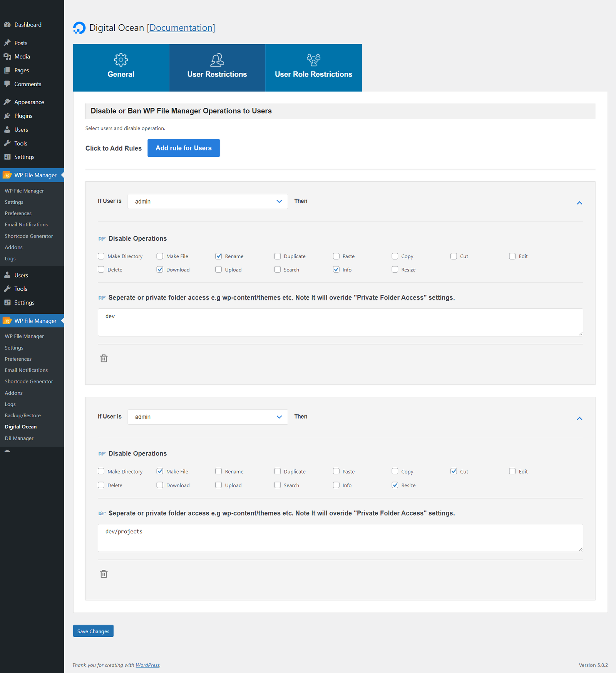
Task: Check Make Directory in the first rule
Action: point(101,256)
